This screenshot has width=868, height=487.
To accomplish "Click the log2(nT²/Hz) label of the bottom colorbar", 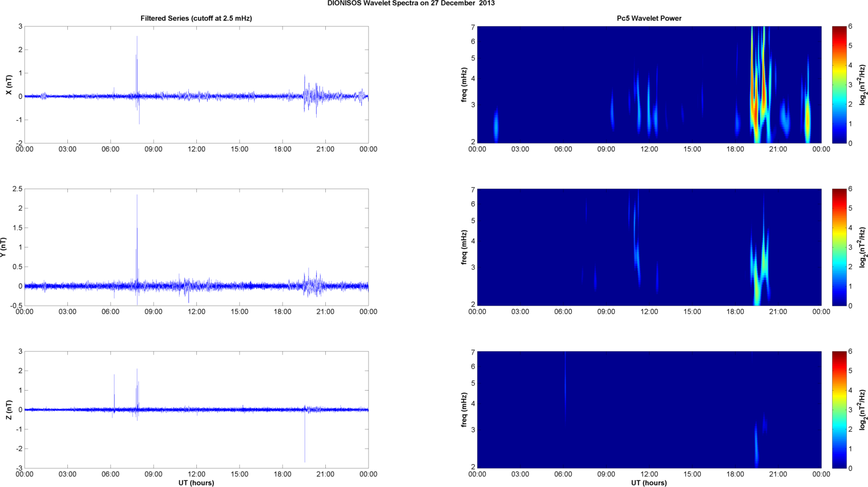I will (863, 410).
